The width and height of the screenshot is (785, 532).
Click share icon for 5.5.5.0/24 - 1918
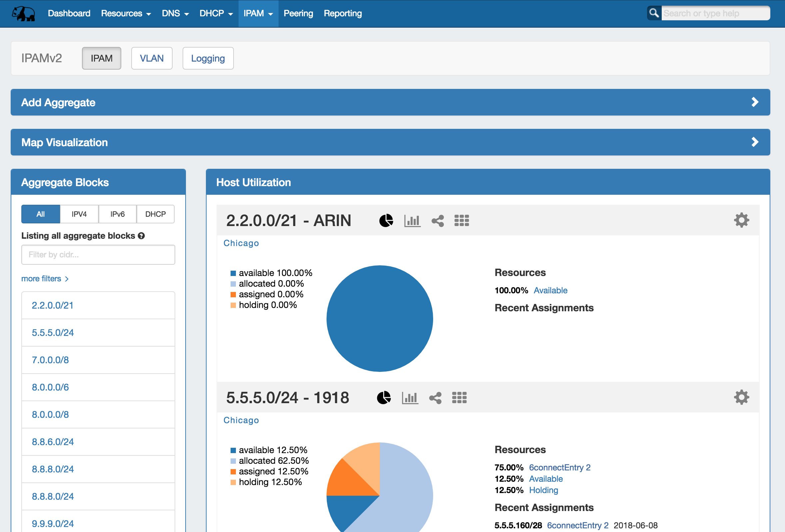tap(435, 398)
